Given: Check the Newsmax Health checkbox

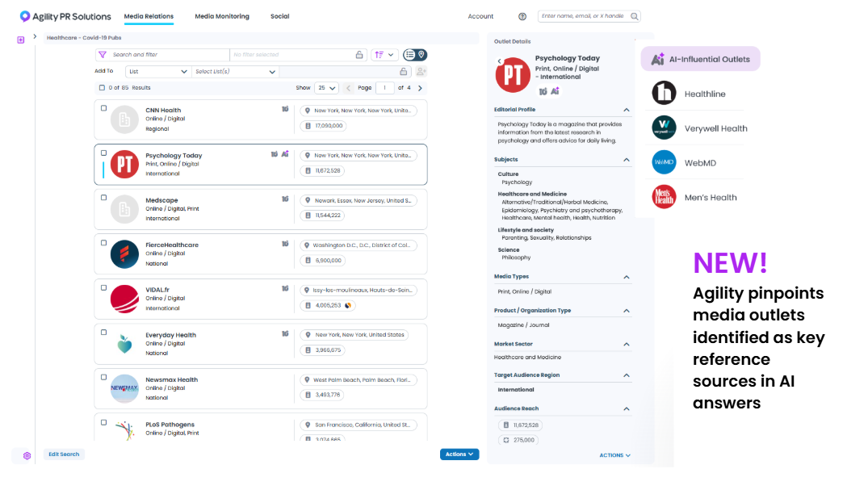Looking at the screenshot, I should tap(103, 377).
